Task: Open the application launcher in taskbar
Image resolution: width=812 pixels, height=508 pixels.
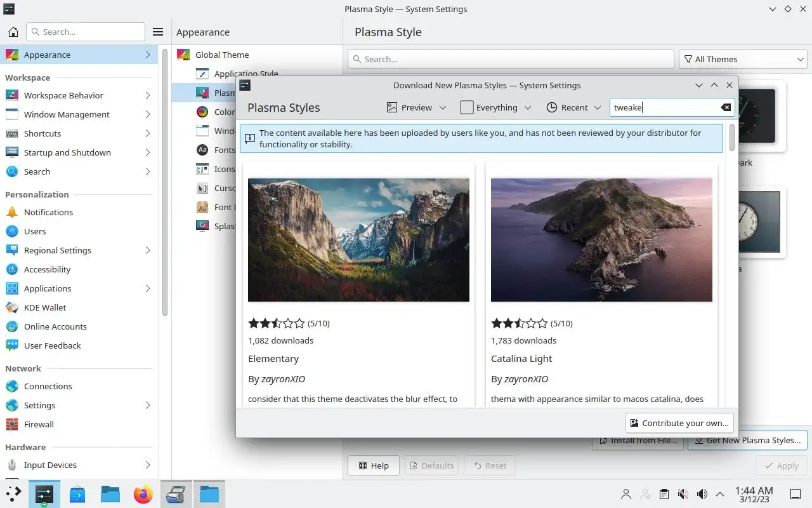Action: 13,494
